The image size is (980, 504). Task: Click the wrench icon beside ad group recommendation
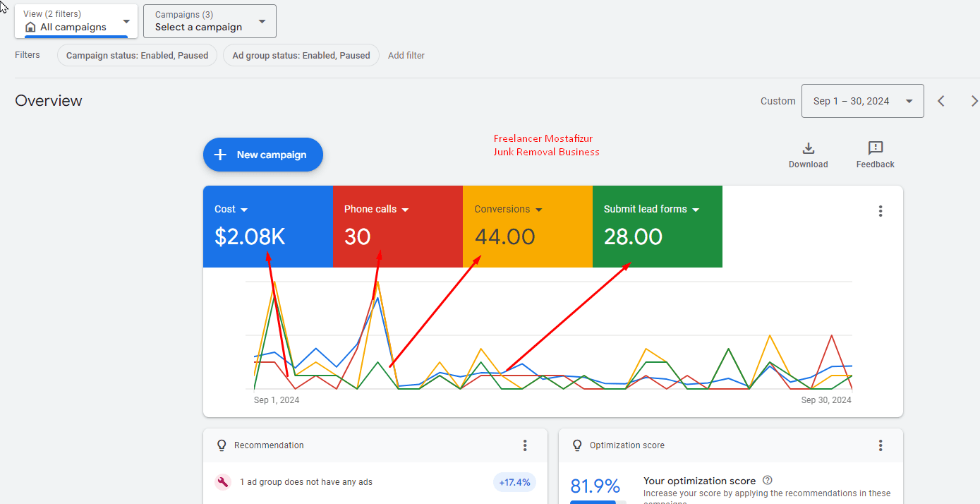tap(223, 482)
